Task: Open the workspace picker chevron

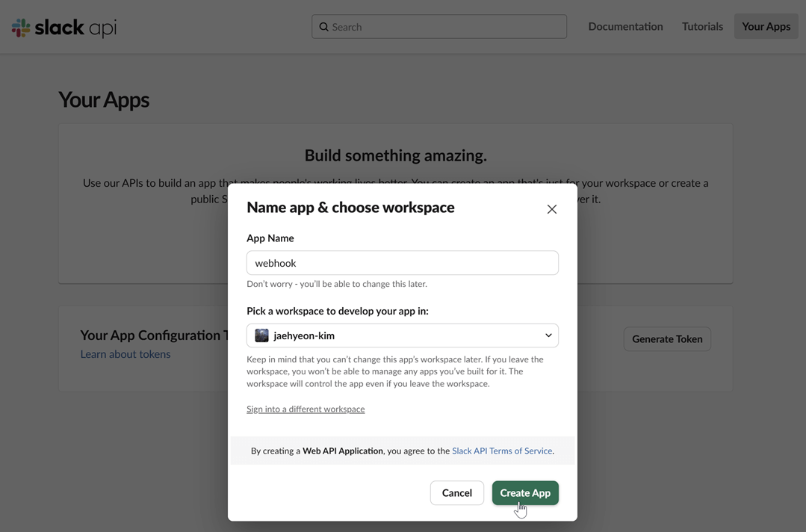Action: 548,335
